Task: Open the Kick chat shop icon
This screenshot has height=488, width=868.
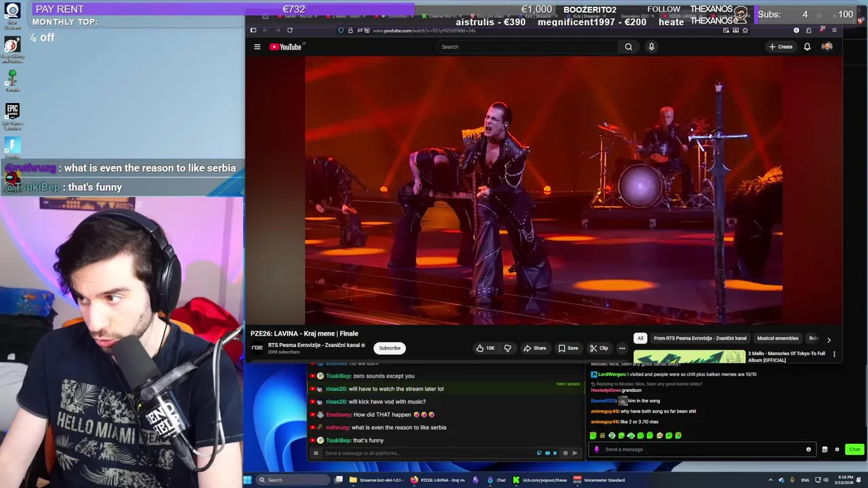Action: pos(825,449)
